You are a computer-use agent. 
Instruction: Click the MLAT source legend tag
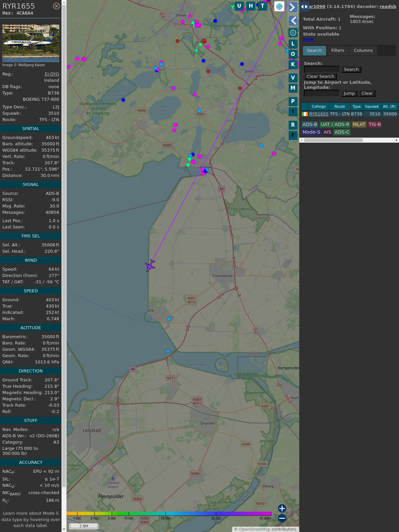359,124
